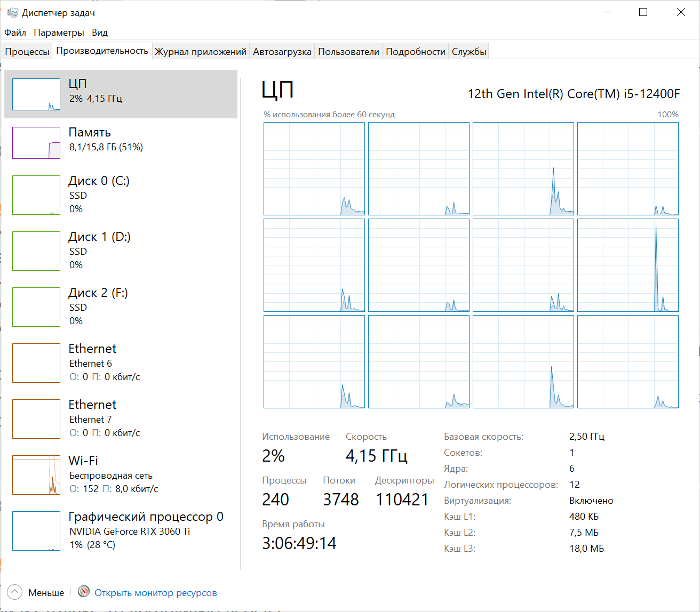Screen dimensions: 700x612
Task: Click the "% использования более 60 секунд" caption
Action: pyautogui.click(x=329, y=115)
